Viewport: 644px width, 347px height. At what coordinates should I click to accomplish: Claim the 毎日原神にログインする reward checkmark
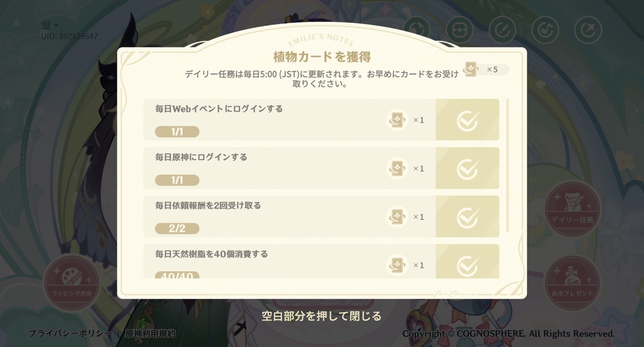[467, 168]
